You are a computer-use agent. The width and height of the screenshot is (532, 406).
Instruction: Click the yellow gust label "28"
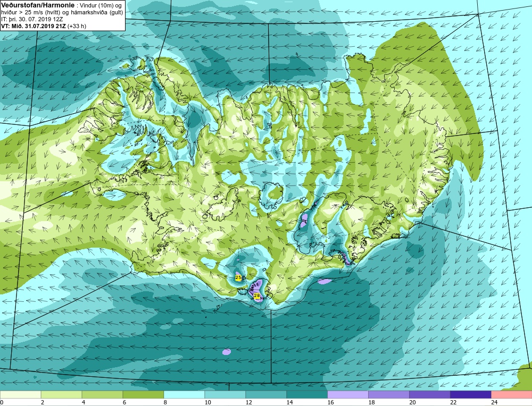[x=257, y=296]
